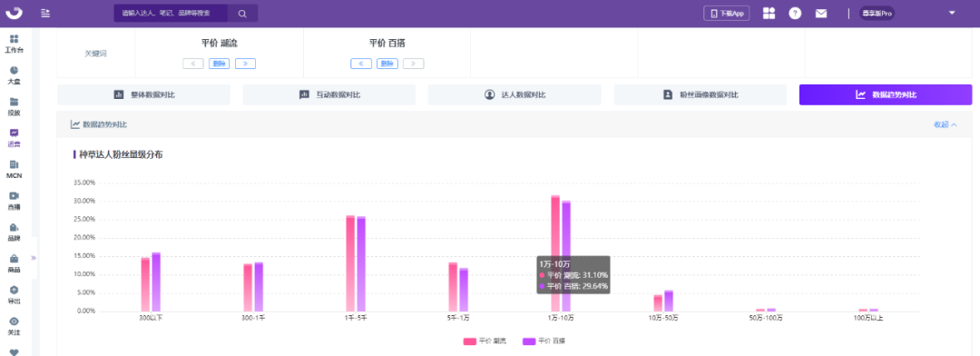The height and width of the screenshot is (356, 980).
Task: Click the site logo in top-left corner
Action: (15, 13)
